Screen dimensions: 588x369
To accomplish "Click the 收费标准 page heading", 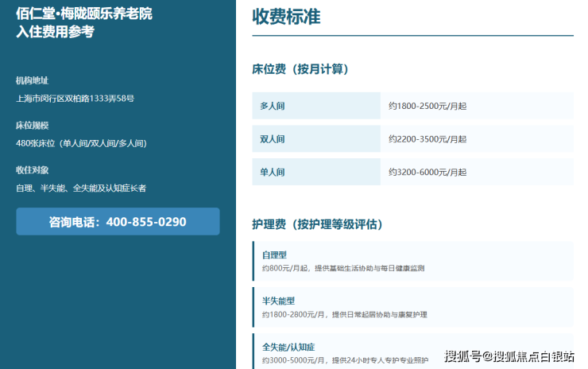I will (x=286, y=17).
